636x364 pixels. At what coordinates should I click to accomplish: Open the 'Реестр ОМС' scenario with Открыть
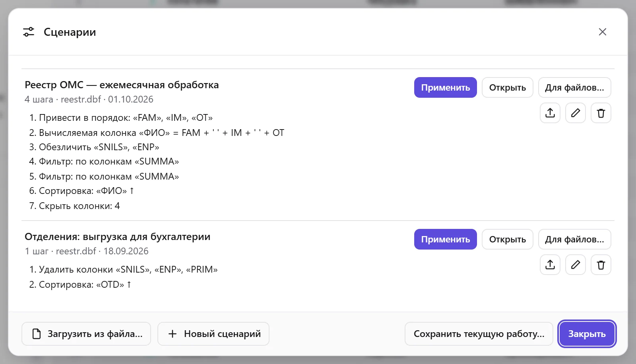pyautogui.click(x=508, y=87)
